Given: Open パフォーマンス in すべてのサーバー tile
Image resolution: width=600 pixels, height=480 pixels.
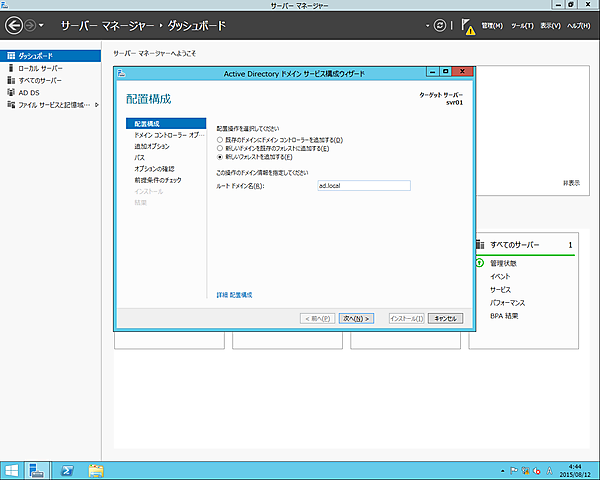Looking at the screenshot, I should click(x=507, y=303).
